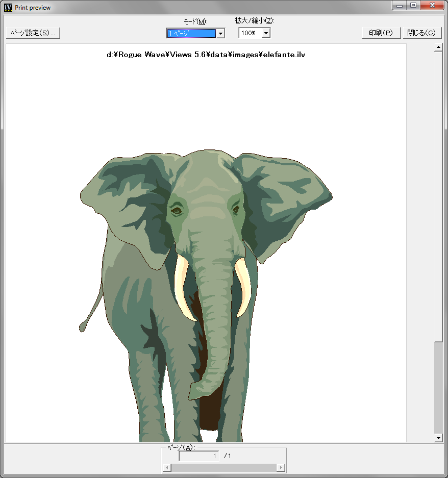Minimize the Print preview window

tap(400, 5)
